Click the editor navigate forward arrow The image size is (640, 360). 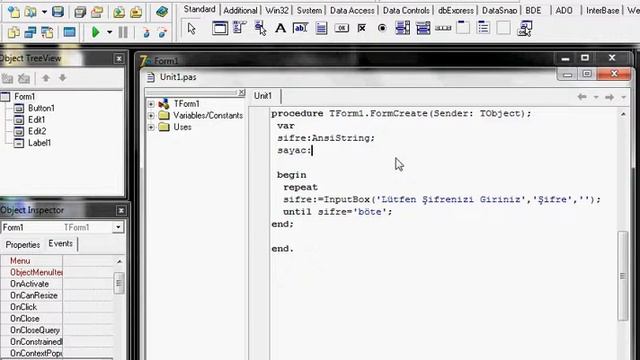coord(609,97)
